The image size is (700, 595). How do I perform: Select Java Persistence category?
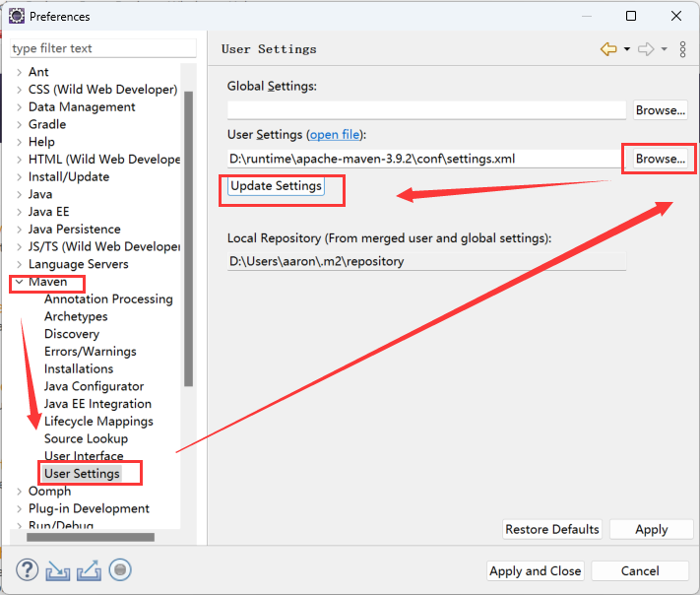[74, 230]
